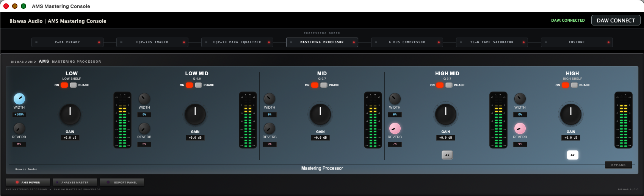Click the LOW band REVERB knob

point(19,128)
